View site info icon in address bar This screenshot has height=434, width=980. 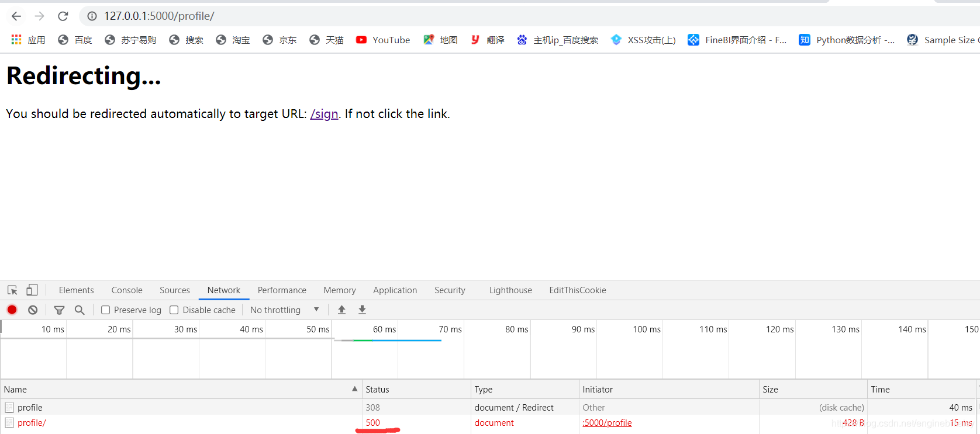[92, 16]
